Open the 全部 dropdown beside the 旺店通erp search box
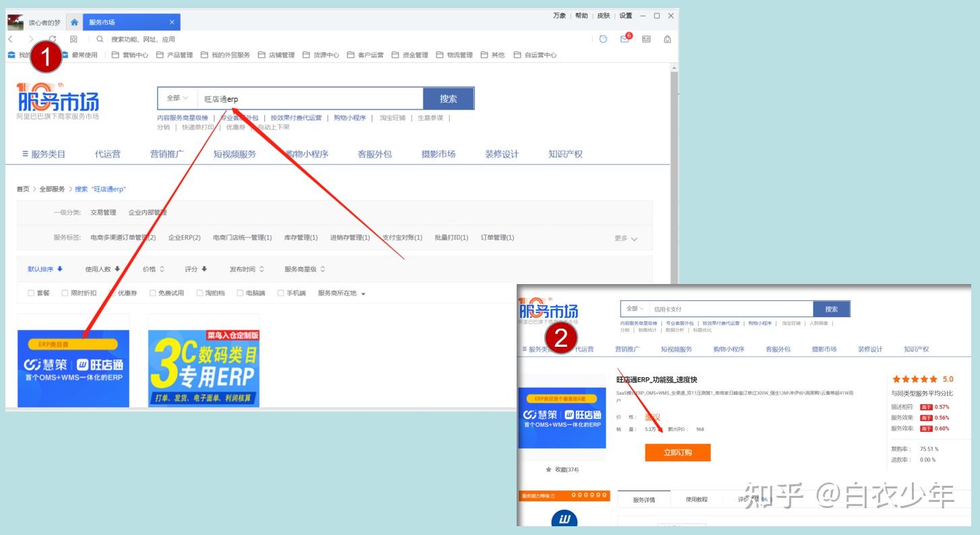 pos(177,98)
